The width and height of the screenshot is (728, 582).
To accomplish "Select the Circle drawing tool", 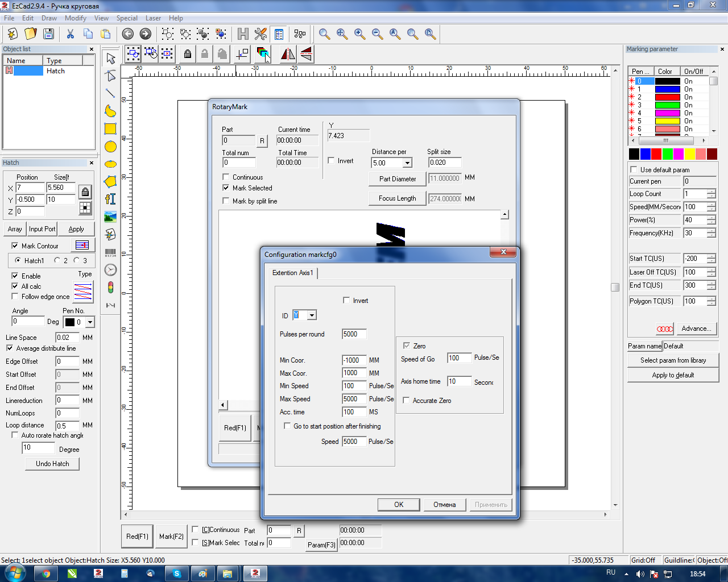I will (111, 147).
